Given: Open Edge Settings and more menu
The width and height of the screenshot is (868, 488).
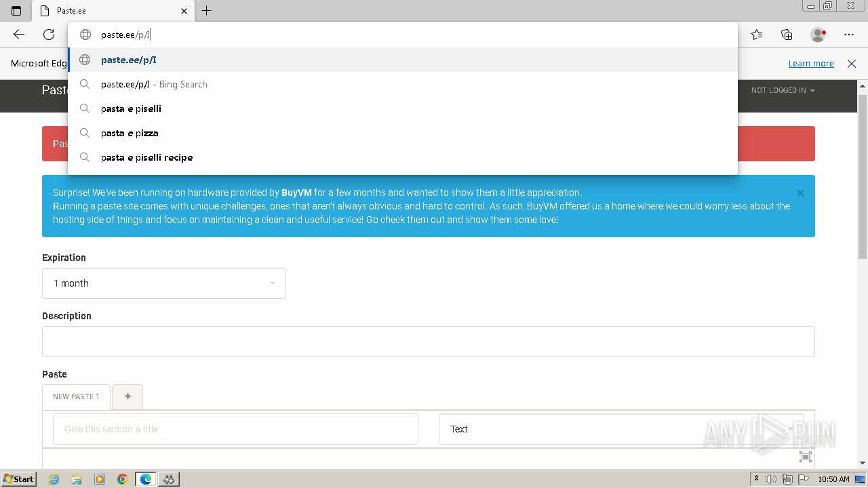Looking at the screenshot, I should tap(849, 35).
